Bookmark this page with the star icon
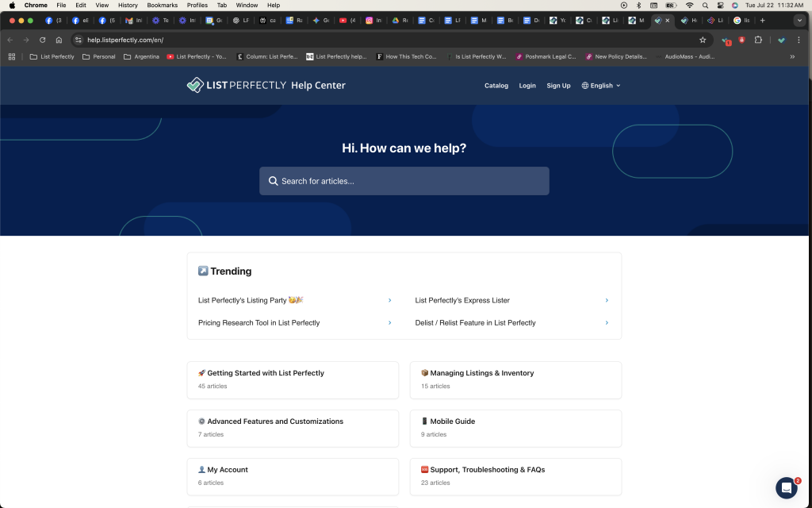The image size is (812, 508). [x=703, y=40]
